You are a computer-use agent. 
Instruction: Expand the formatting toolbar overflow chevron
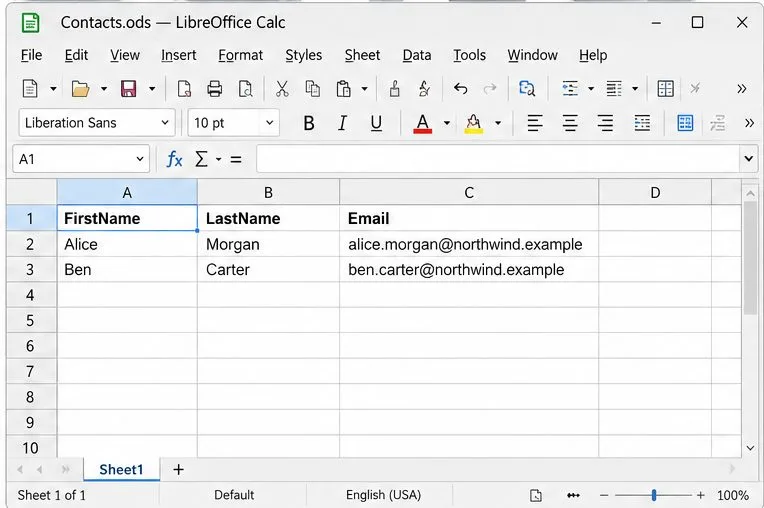click(749, 123)
